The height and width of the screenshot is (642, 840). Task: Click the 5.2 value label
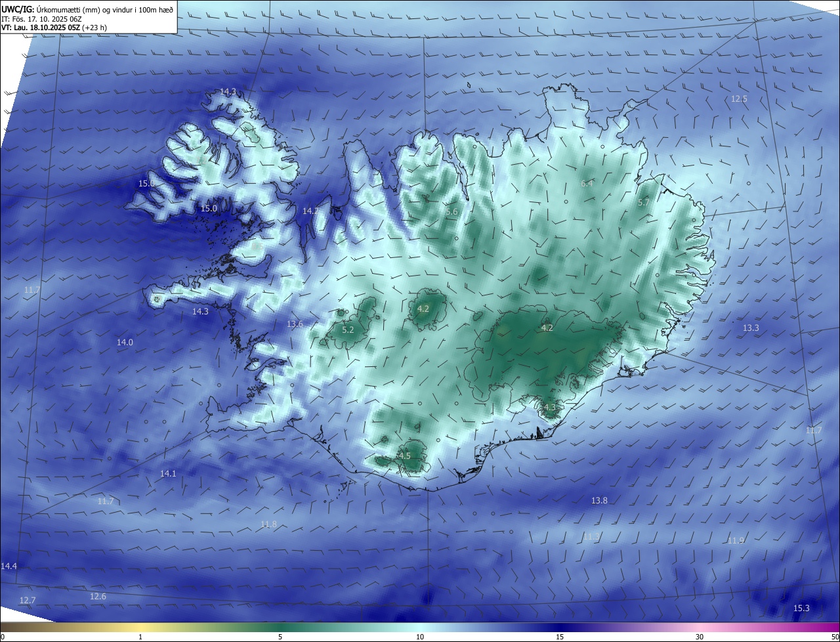(348, 330)
